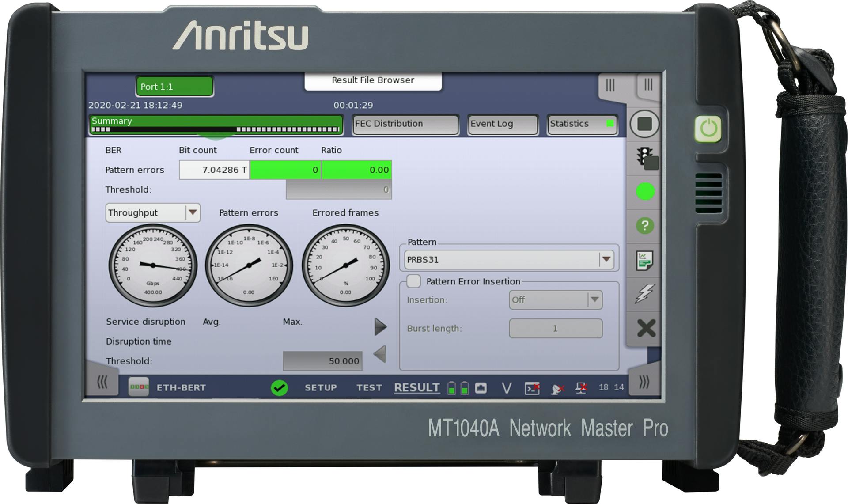Enable the Pattern Error Insertion checkbox
The width and height of the screenshot is (848, 504).
click(414, 281)
